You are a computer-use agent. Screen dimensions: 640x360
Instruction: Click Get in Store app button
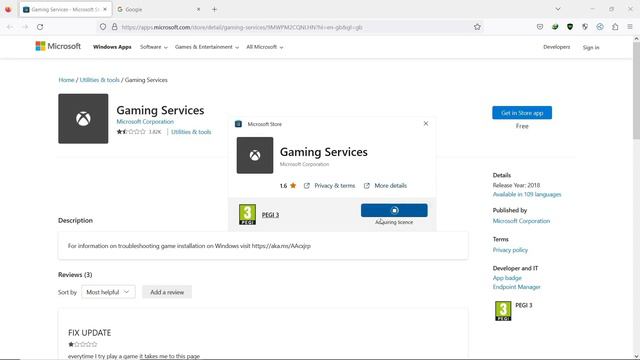[x=522, y=113]
